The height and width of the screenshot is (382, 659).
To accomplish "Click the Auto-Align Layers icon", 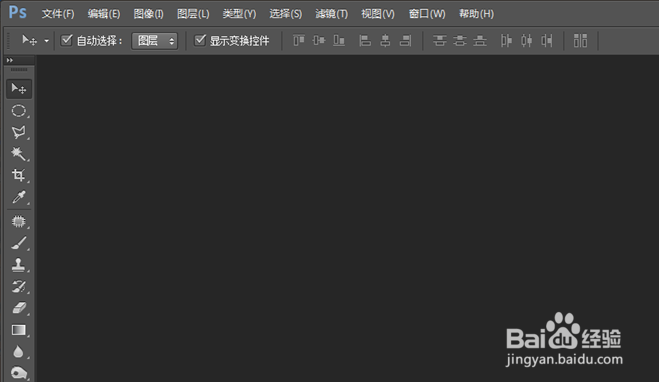I will pyautogui.click(x=580, y=41).
